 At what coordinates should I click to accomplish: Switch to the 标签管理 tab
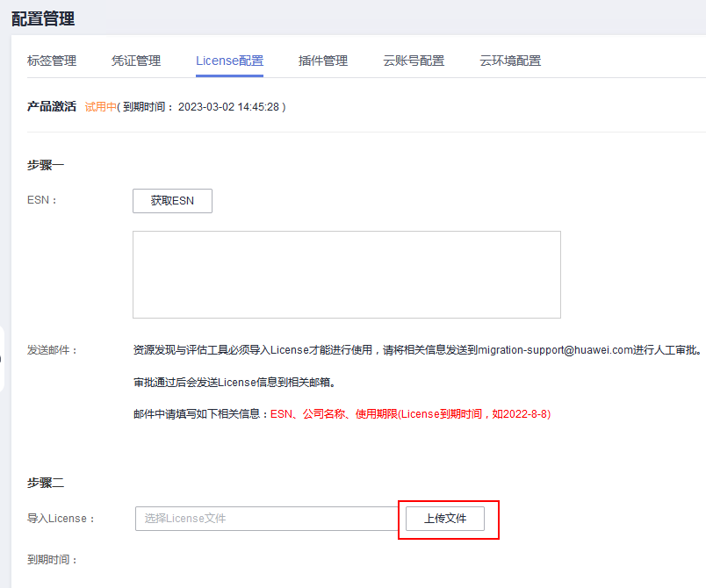(52, 61)
